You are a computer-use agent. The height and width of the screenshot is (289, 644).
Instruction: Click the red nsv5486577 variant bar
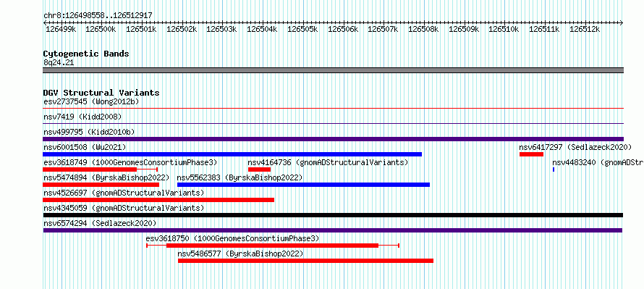coord(305,261)
